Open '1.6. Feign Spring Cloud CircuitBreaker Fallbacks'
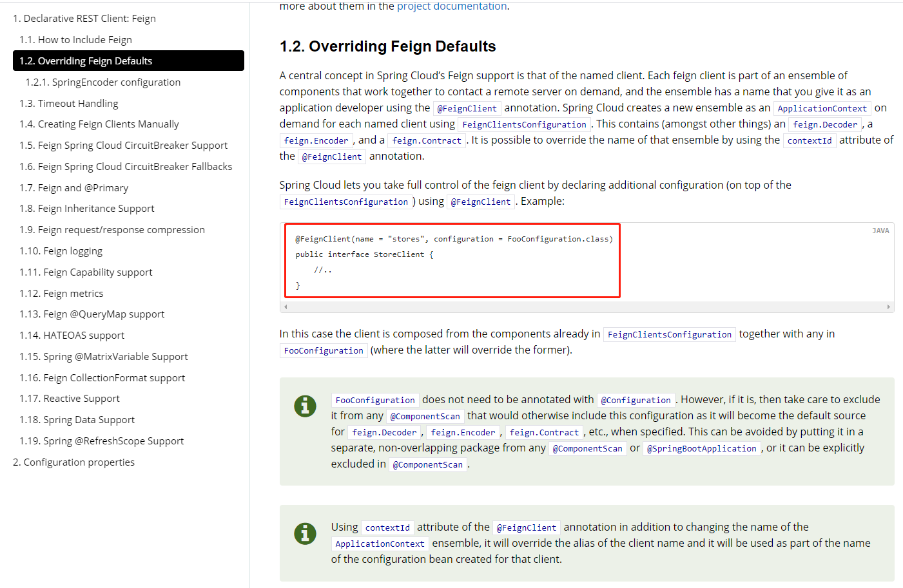This screenshot has width=903, height=588. (126, 167)
